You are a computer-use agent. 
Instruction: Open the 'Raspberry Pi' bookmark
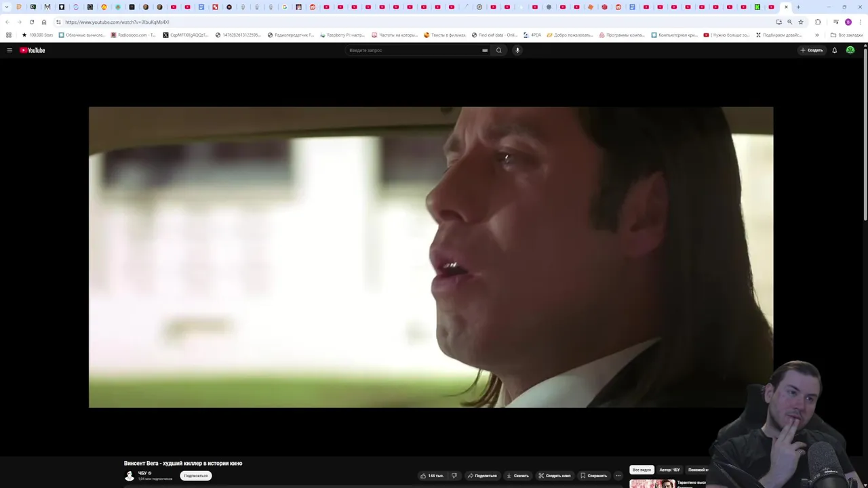[x=342, y=35]
